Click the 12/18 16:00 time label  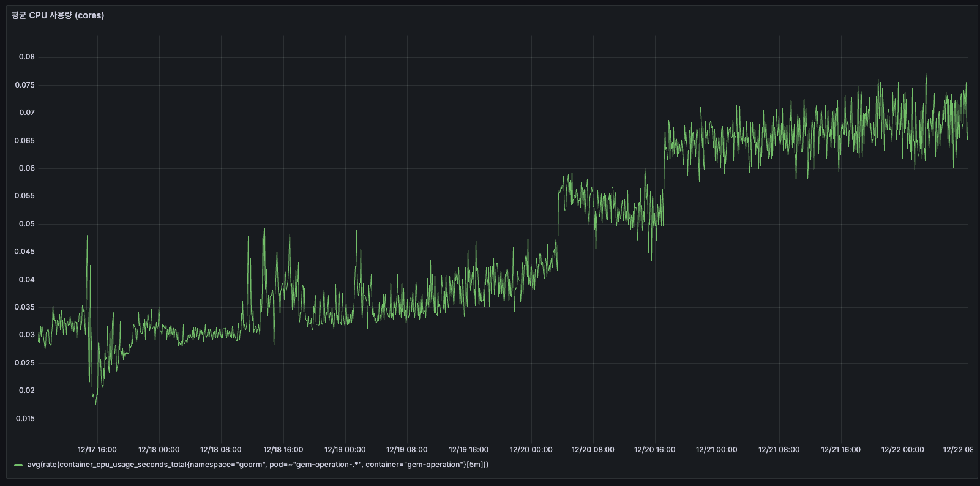tap(283, 450)
